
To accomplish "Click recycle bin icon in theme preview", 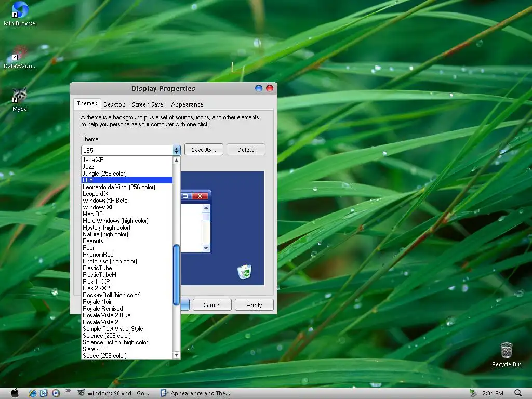I will point(244,272).
